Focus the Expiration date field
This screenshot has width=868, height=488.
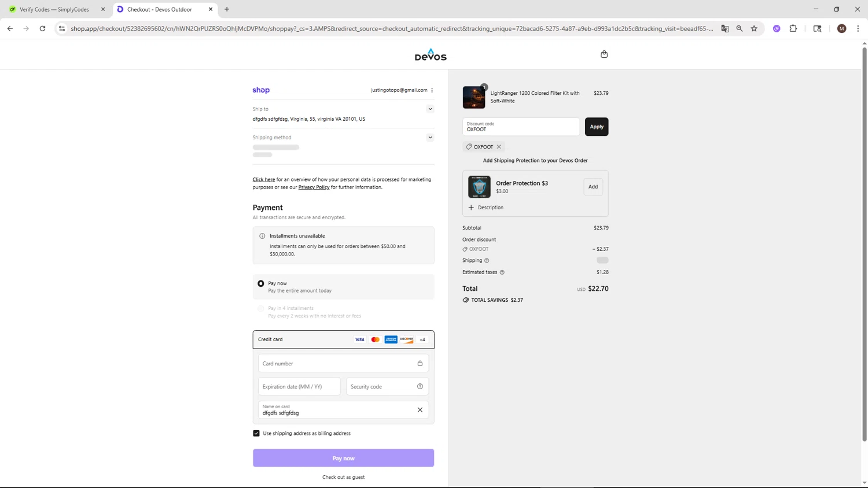pyautogui.click(x=299, y=386)
